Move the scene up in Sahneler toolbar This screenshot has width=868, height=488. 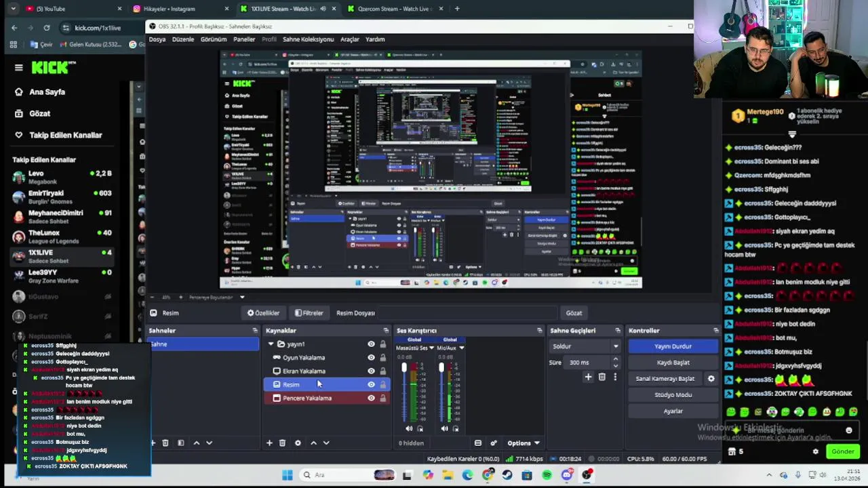(197, 443)
